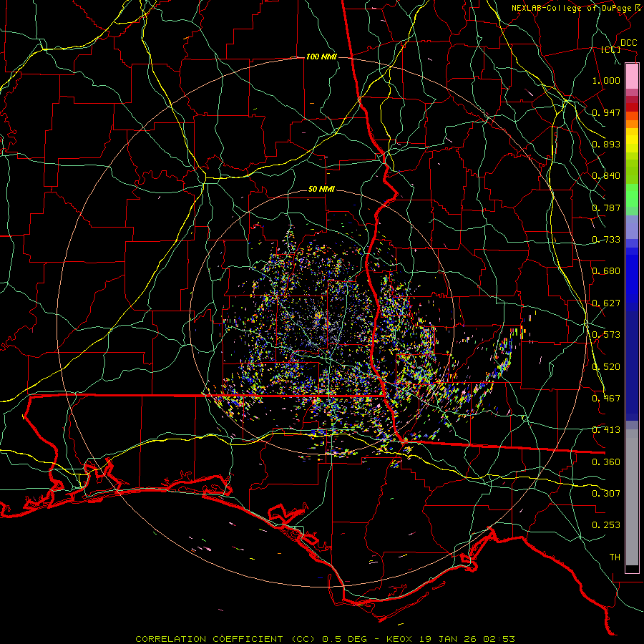The image size is (644, 644).
Task: Click the NEXLAB-College of DuPage credit text
Action: point(577,8)
